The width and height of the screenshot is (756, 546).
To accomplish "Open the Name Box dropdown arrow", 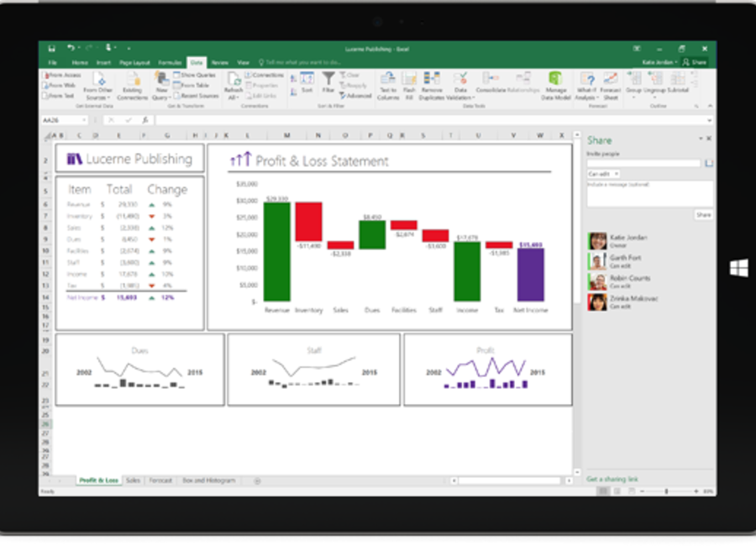I will pyautogui.click(x=84, y=120).
